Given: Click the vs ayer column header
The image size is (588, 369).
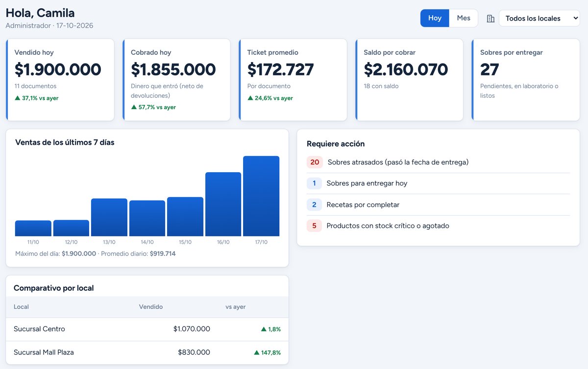Looking at the screenshot, I should pos(236,307).
